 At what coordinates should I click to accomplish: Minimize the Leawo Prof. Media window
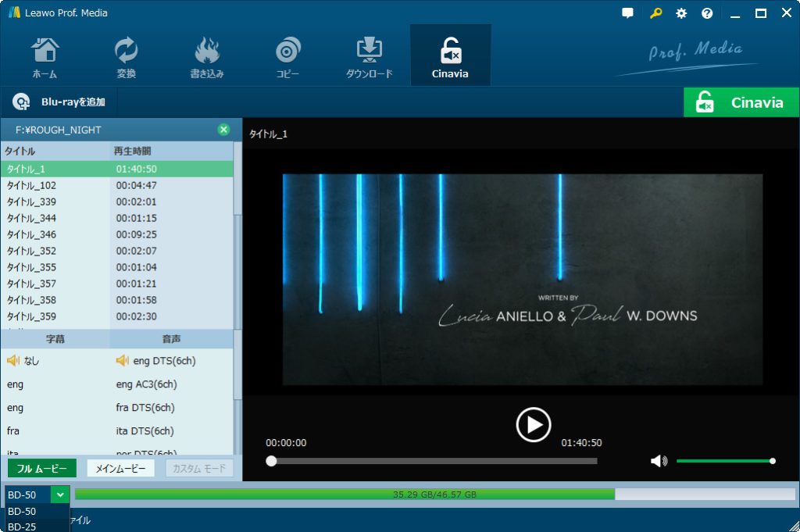[734, 13]
